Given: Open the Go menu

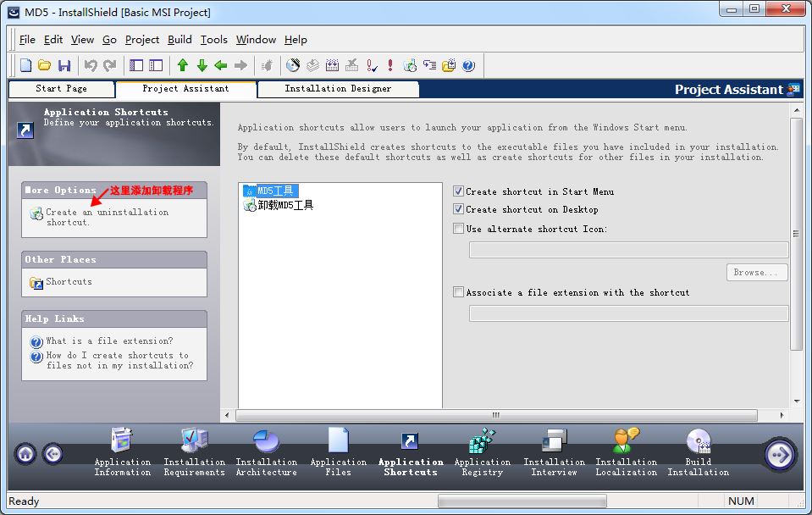Looking at the screenshot, I should click(109, 40).
